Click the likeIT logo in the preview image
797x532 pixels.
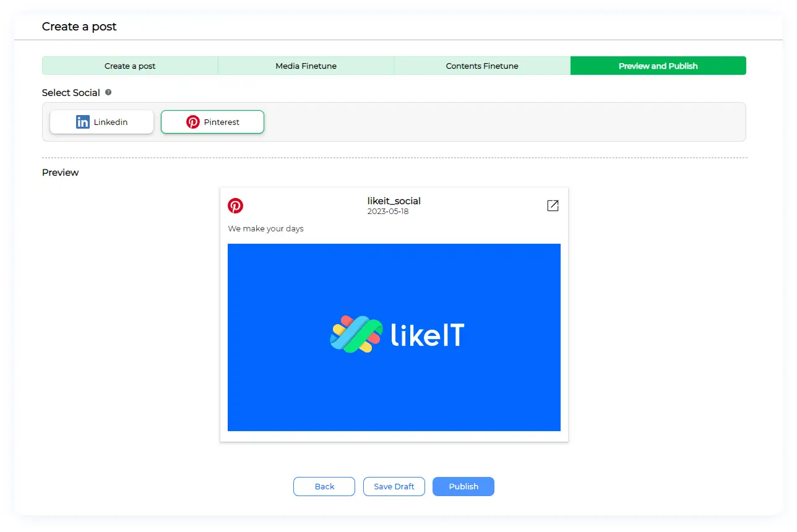(x=397, y=335)
